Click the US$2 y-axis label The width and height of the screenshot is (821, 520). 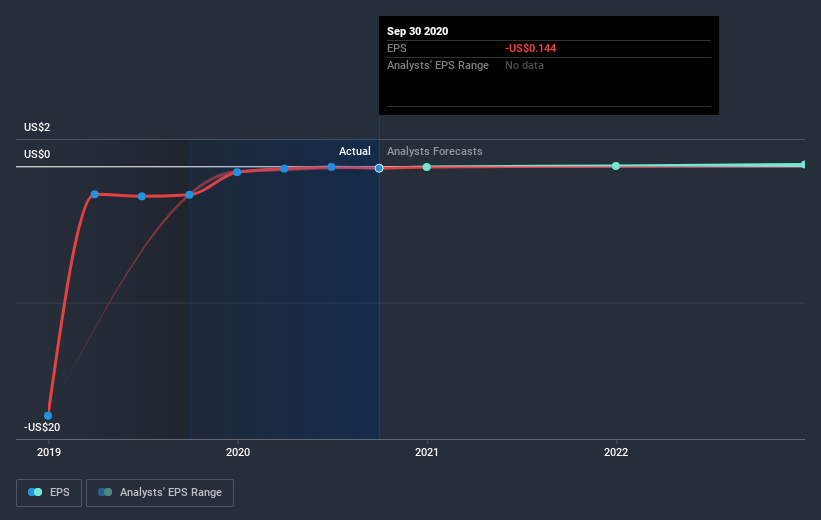click(x=37, y=127)
